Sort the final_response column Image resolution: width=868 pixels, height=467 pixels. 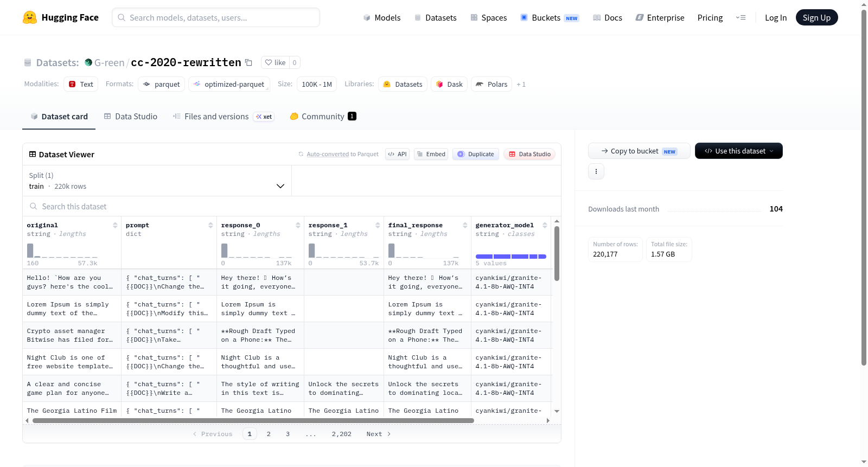465,225
